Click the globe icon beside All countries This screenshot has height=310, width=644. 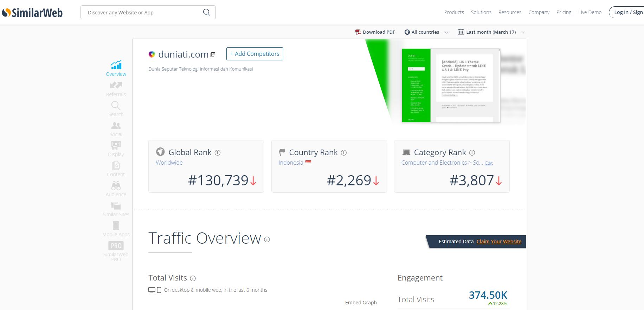pos(407,32)
